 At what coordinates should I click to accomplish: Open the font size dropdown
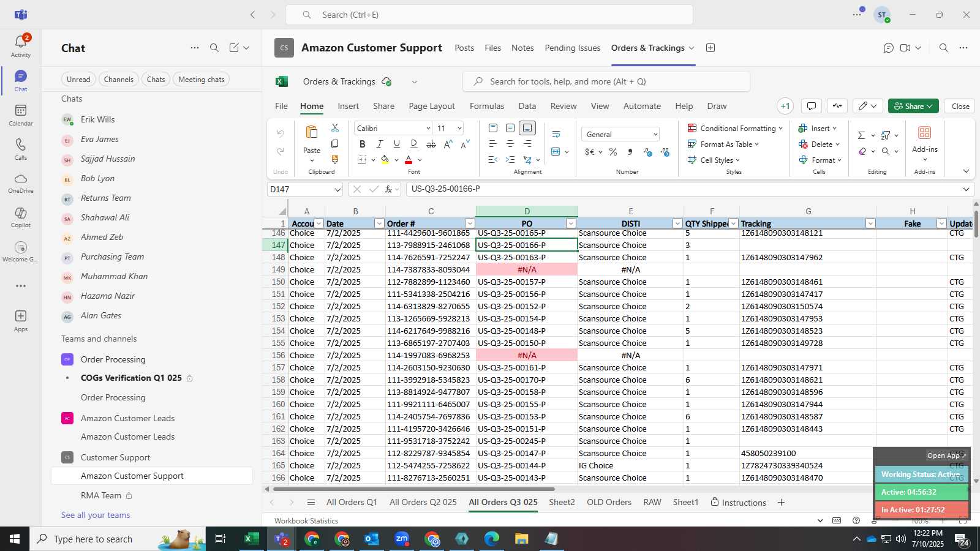[x=459, y=128]
